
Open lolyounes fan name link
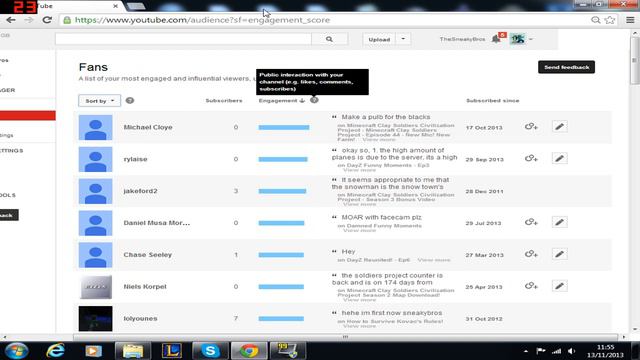pos(140,318)
